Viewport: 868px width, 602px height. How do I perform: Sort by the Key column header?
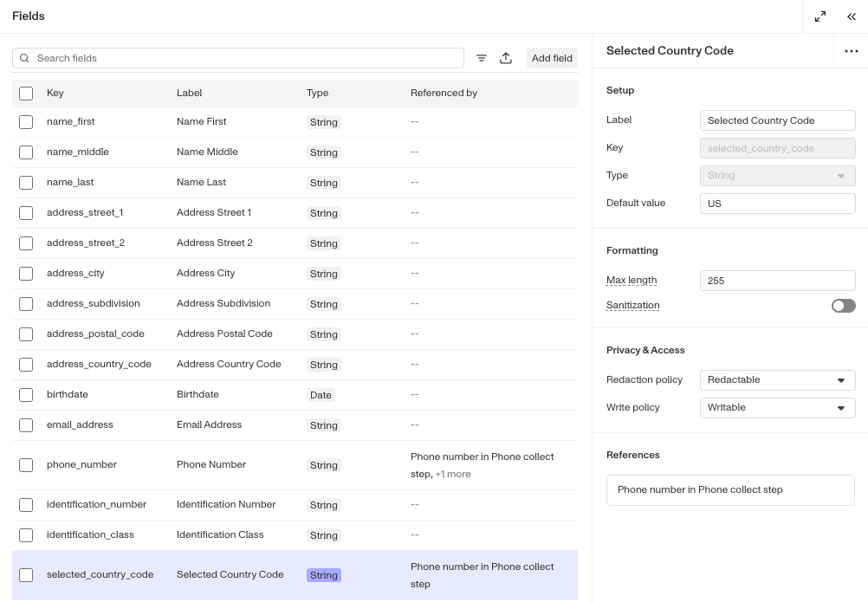point(55,93)
